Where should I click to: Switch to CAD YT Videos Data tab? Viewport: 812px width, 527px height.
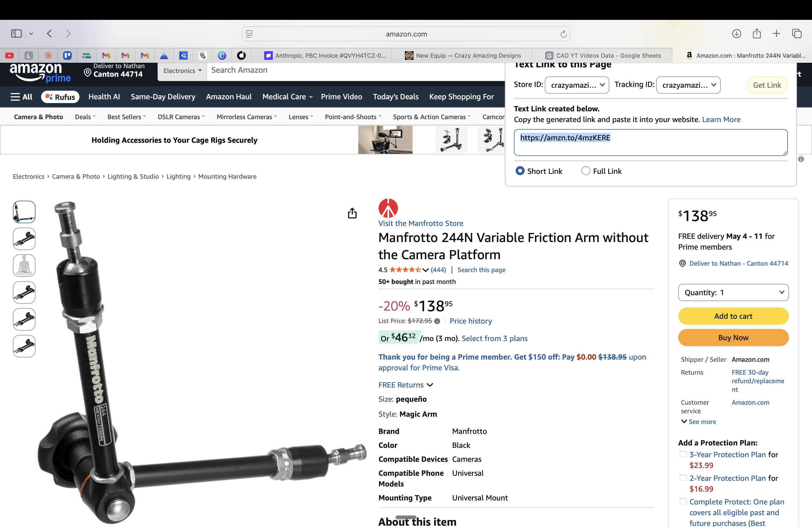pos(603,55)
